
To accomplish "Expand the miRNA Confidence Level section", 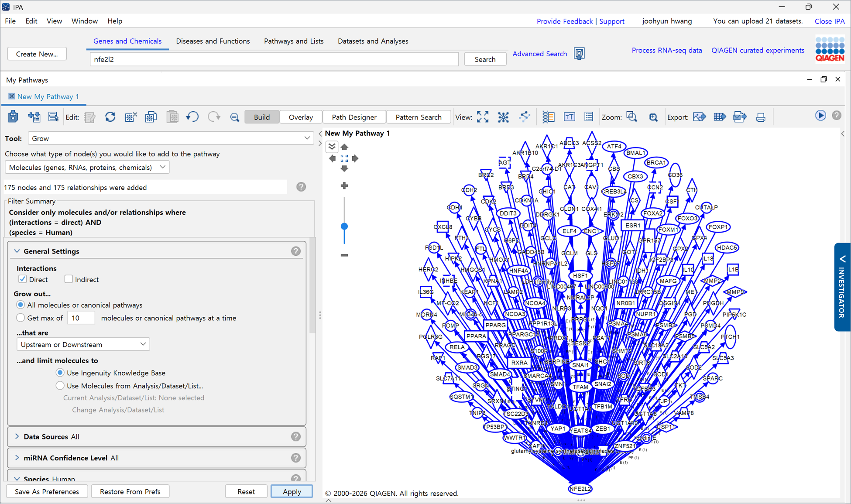I will (17, 458).
